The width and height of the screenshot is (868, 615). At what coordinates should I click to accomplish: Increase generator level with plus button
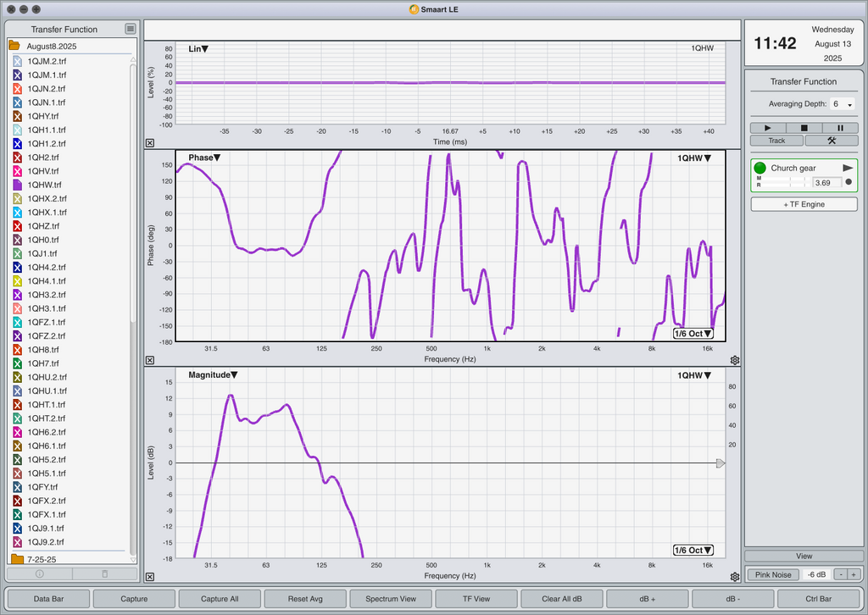pyautogui.click(x=854, y=574)
